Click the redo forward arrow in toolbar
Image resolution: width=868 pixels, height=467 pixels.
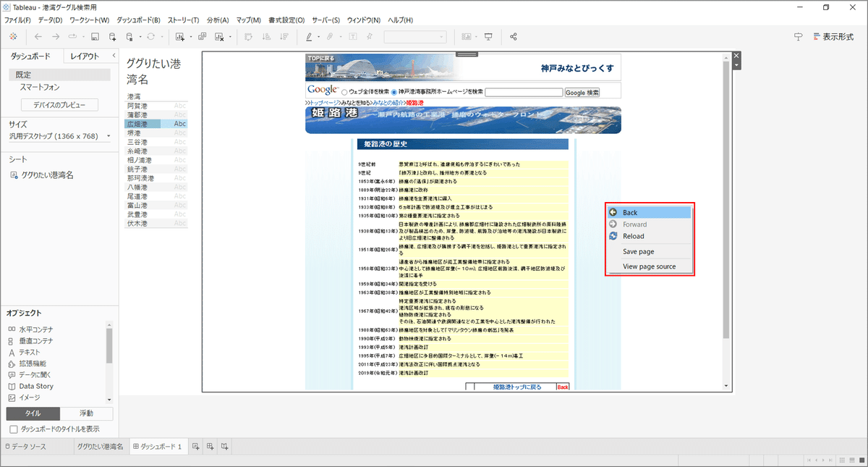pos(56,36)
